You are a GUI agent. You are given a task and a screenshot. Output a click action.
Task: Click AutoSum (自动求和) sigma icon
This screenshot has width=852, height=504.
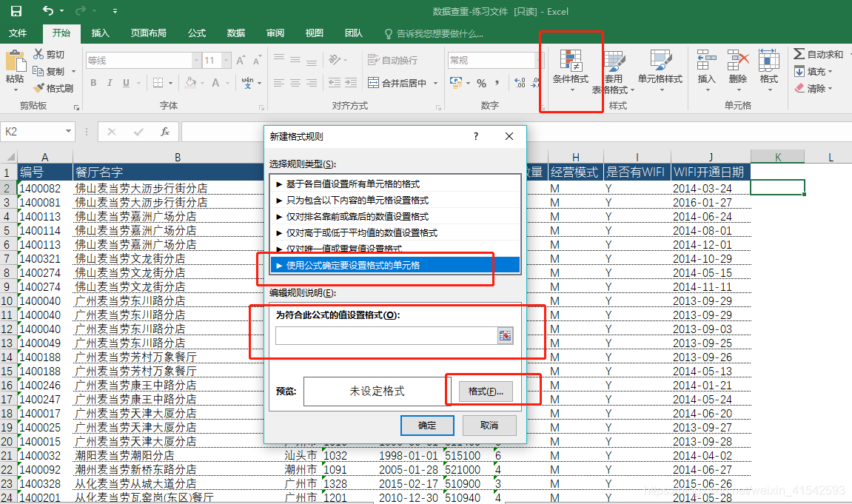pyautogui.click(x=799, y=54)
